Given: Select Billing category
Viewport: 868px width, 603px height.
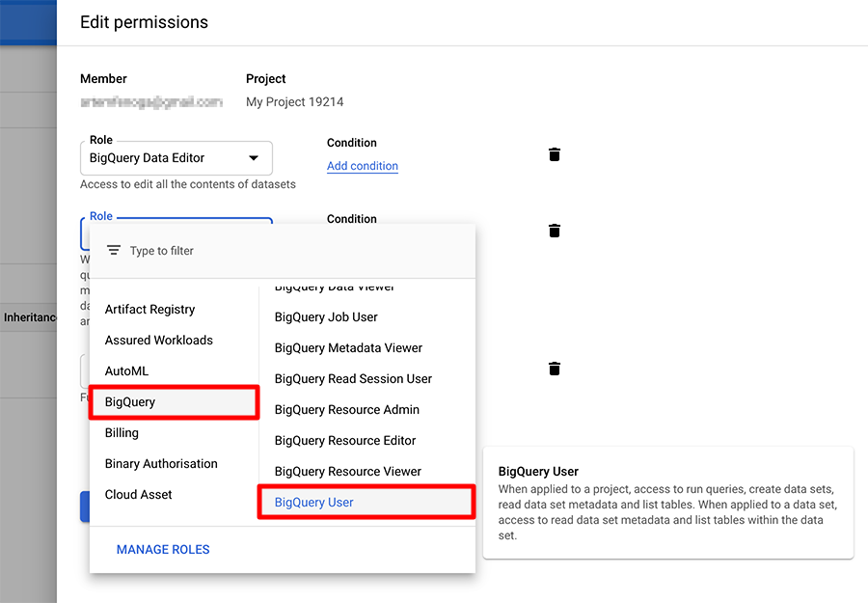Looking at the screenshot, I should pos(174,433).
